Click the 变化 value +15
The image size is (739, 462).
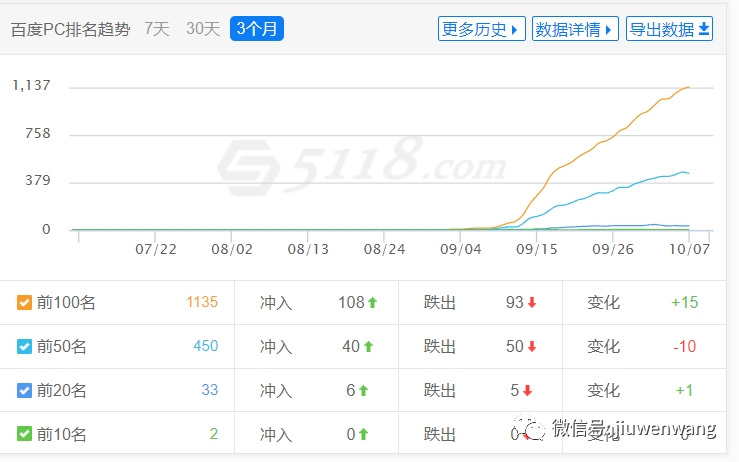pos(684,302)
